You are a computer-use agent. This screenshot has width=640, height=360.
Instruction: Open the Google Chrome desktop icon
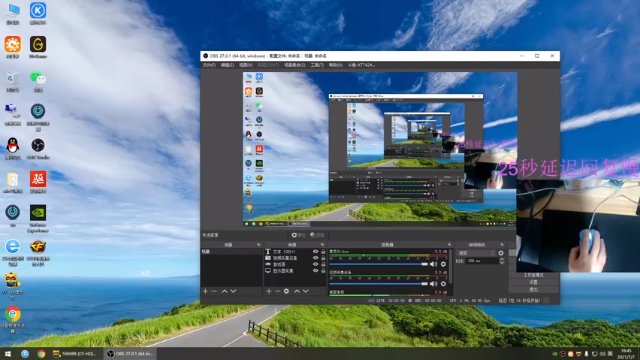[x=13, y=320]
